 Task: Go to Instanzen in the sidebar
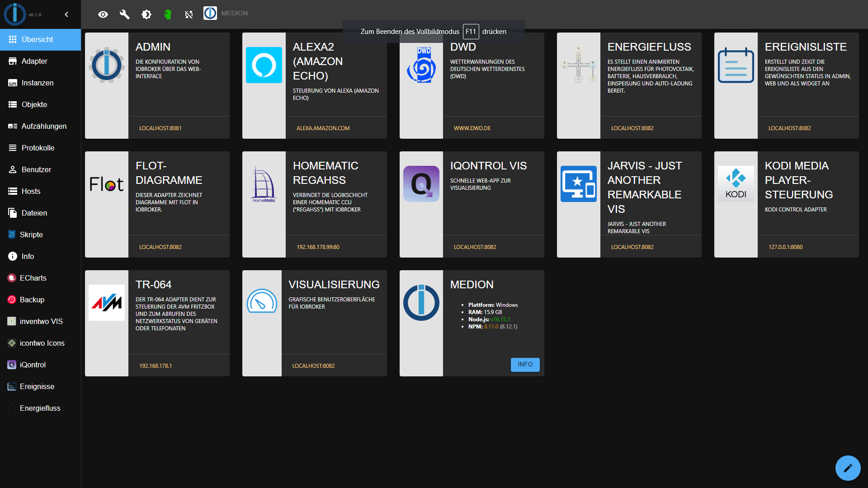pos(40,83)
